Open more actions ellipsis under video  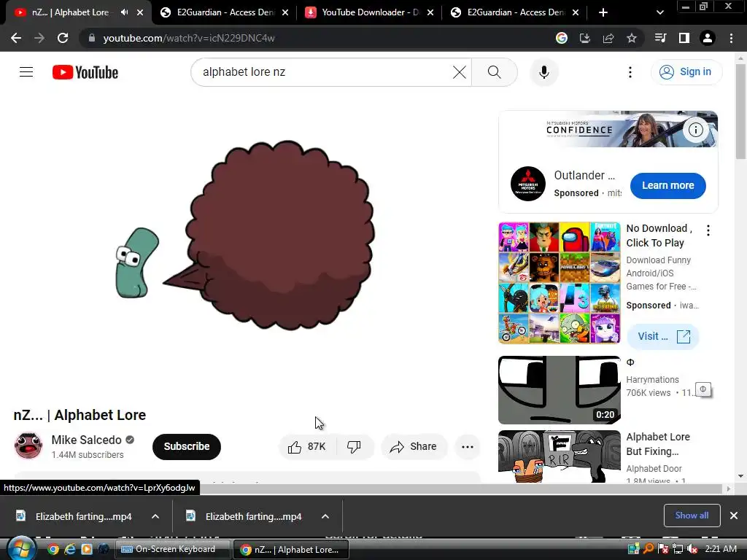pyautogui.click(x=468, y=447)
